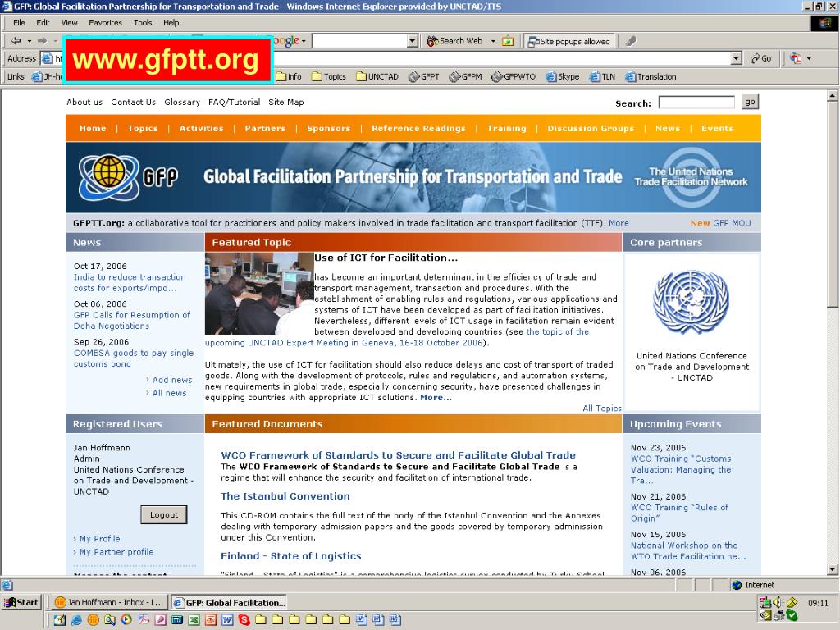Click the Google toolbar search field
The height and width of the screenshot is (630, 840).
click(x=360, y=41)
